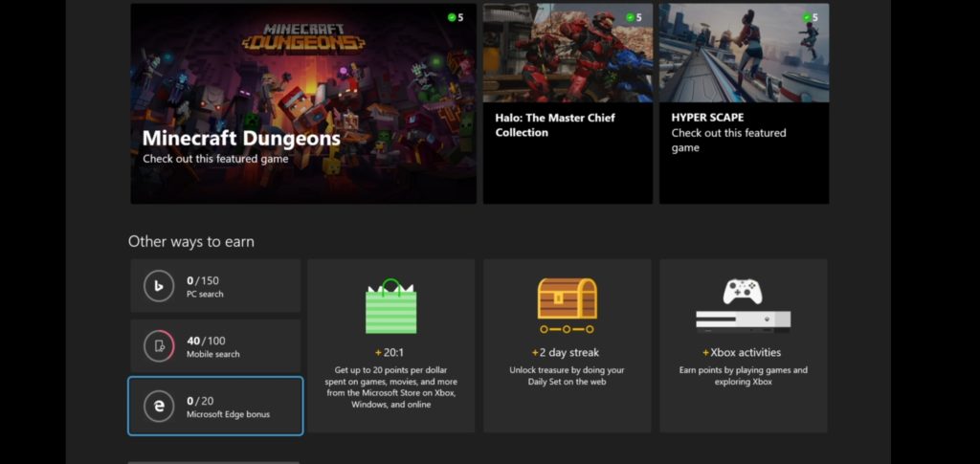This screenshot has height=464, width=980.
Task: Select the Halo: The Master Chief Collection title
Action: pos(555,125)
